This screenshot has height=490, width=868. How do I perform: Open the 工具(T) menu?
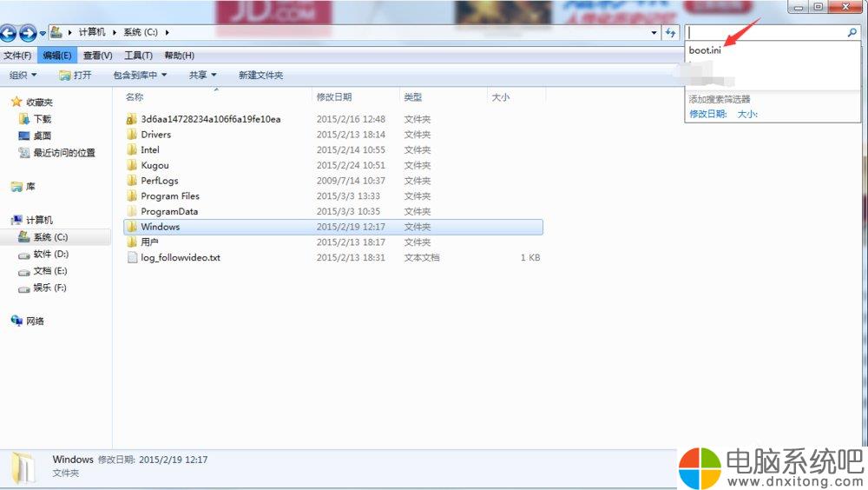(x=138, y=56)
